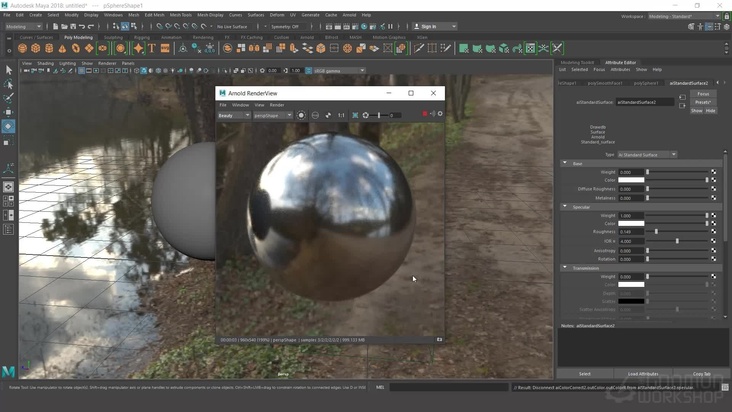Click the Presets button
This screenshot has width=732, height=412.
tap(703, 102)
